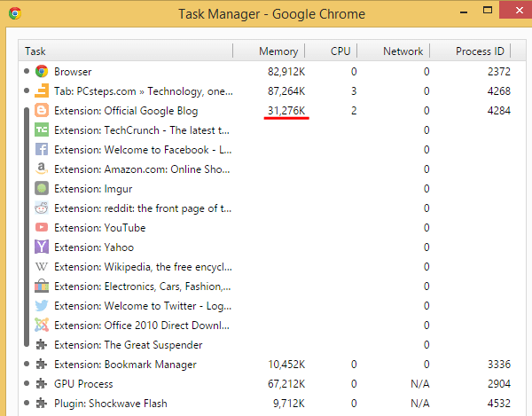Click the Facebook extension icon
532x416 pixels.
click(42, 150)
